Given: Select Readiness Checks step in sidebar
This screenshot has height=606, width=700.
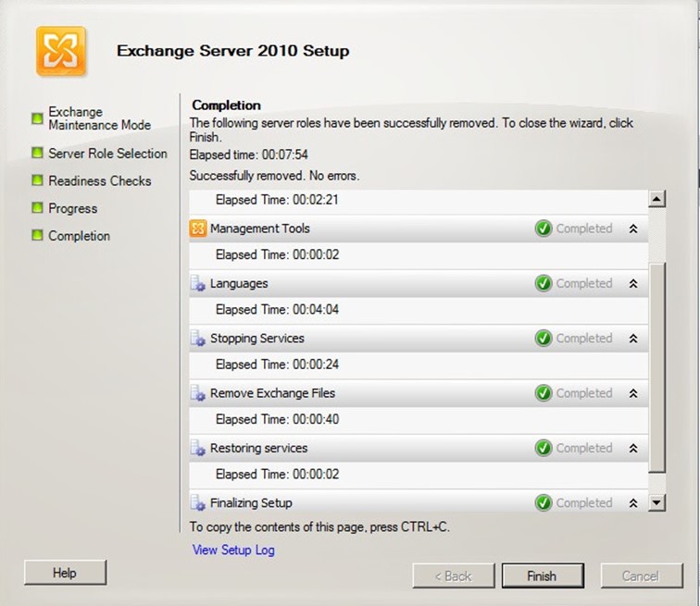Looking at the screenshot, I should 99,181.
